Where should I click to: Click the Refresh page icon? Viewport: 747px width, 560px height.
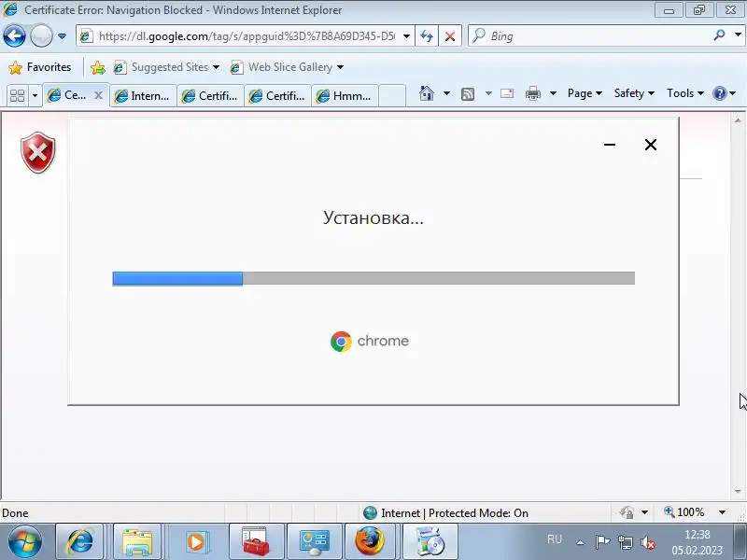click(x=427, y=36)
